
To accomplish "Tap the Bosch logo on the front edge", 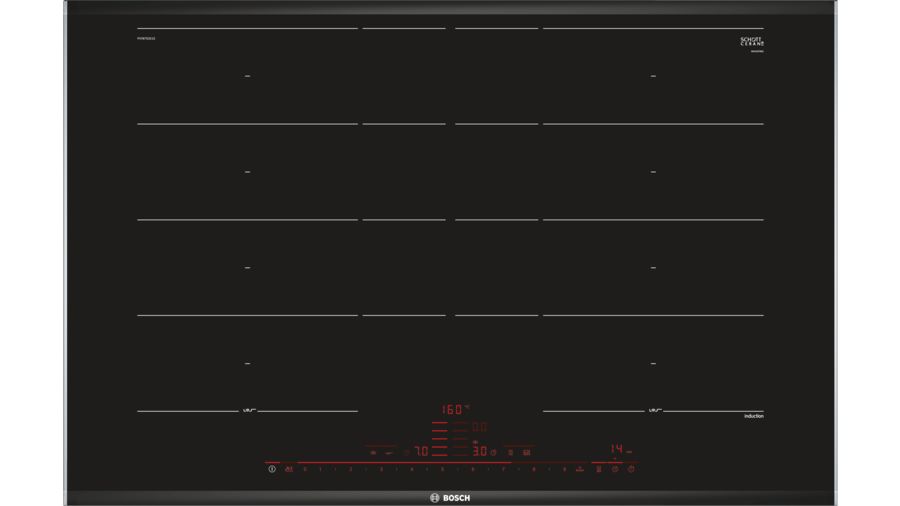I will (x=450, y=497).
